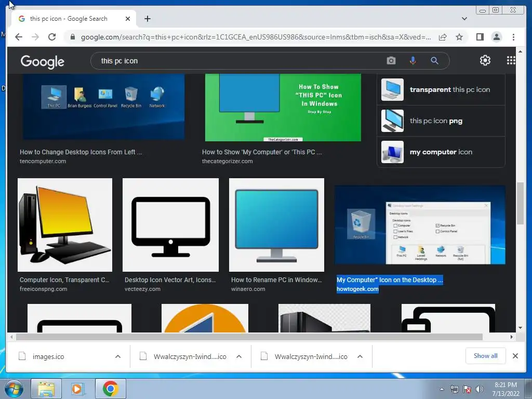Click 'How to Change Desktop Icons From Left' title
Screen dimensions: 532x399
tap(81, 152)
